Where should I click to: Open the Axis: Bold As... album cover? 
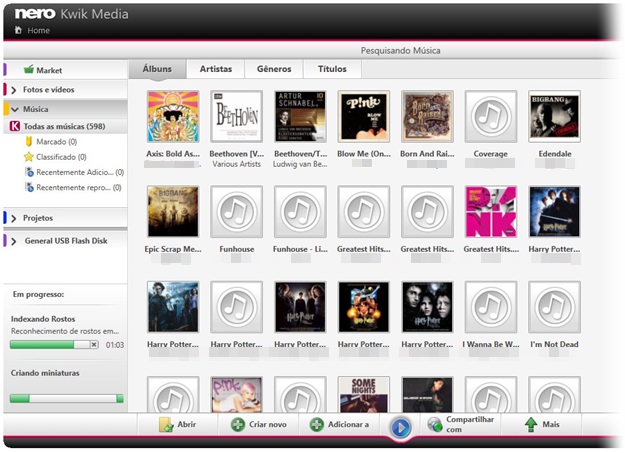173,116
